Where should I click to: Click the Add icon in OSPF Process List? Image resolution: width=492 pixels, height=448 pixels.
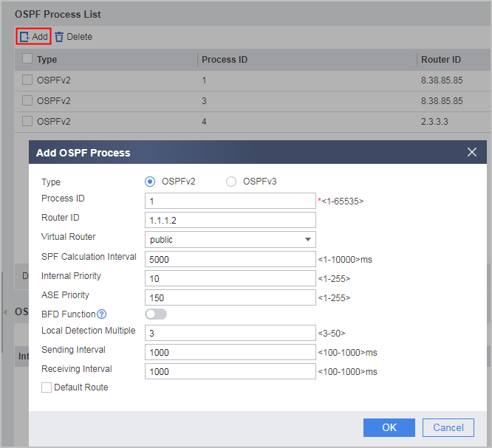(x=24, y=37)
